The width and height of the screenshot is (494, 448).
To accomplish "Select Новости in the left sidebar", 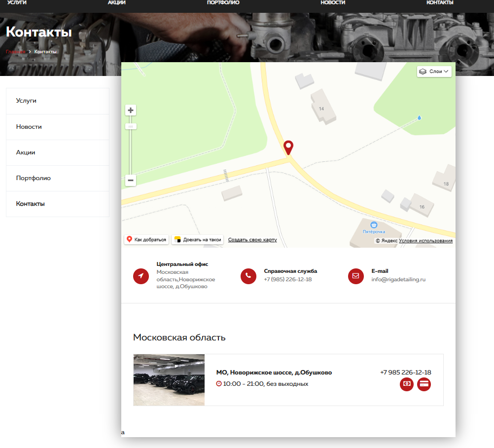I will (29, 127).
